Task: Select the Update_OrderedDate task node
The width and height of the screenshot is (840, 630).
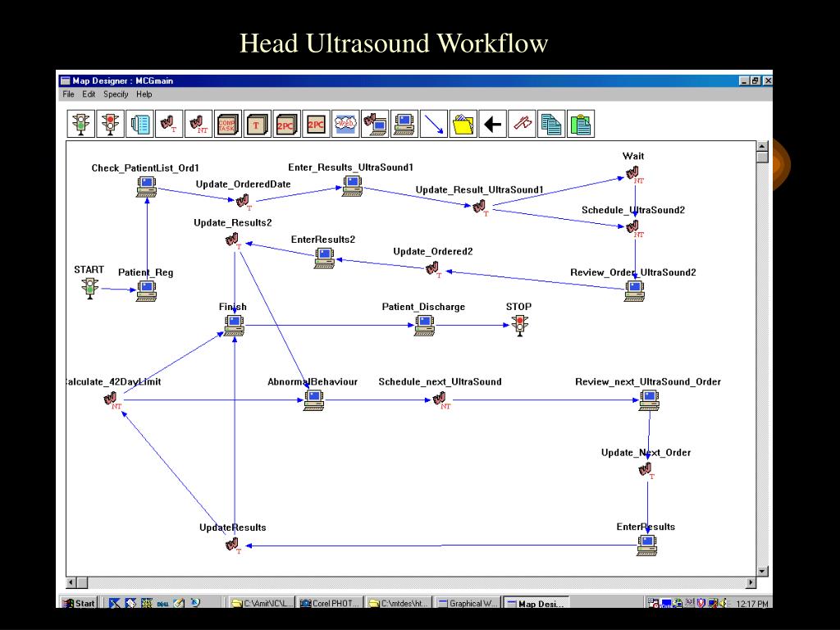Action: click(243, 202)
